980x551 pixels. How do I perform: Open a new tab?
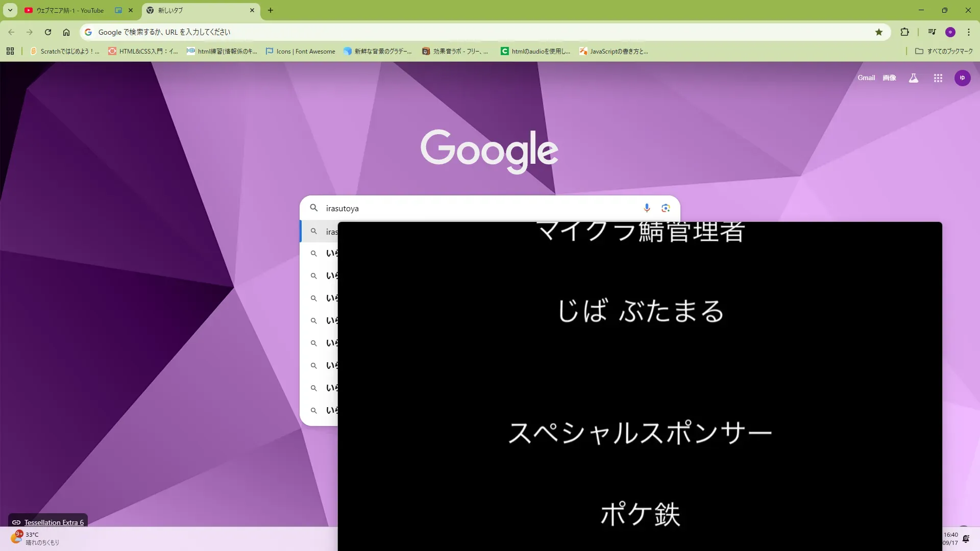[x=271, y=10]
